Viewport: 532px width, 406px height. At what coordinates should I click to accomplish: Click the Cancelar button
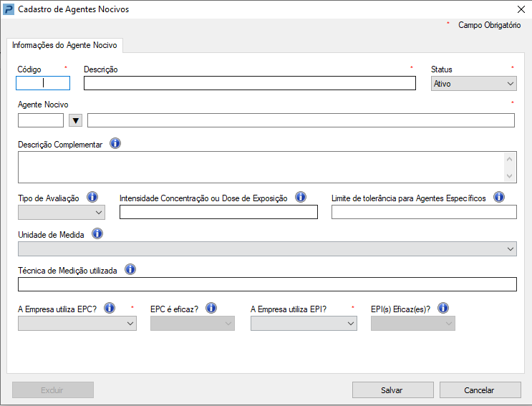click(x=480, y=390)
